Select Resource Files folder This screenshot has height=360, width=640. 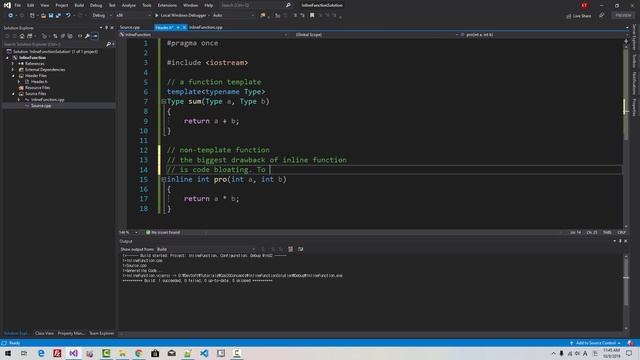[x=38, y=88]
